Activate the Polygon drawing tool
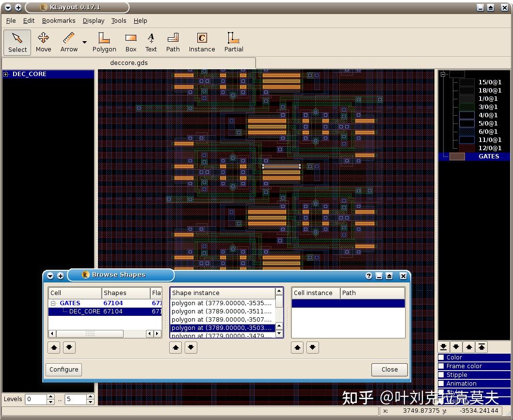Image resolution: width=513 pixels, height=420 pixels. pos(104,42)
